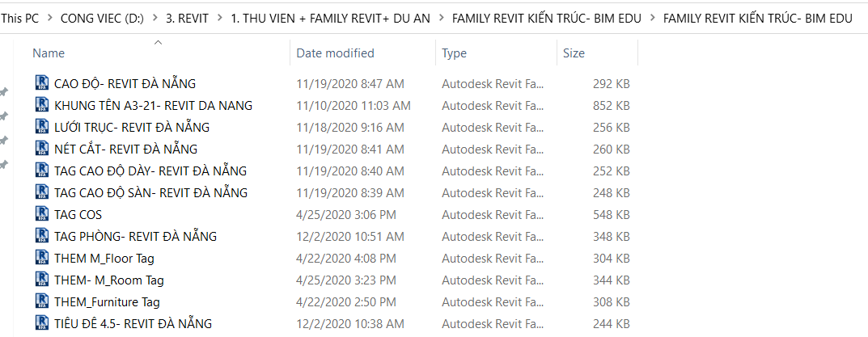The width and height of the screenshot is (868, 337).
Task: Click the file icon for TIÊU ĐỀ 4.5
Action: pyautogui.click(x=42, y=323)
